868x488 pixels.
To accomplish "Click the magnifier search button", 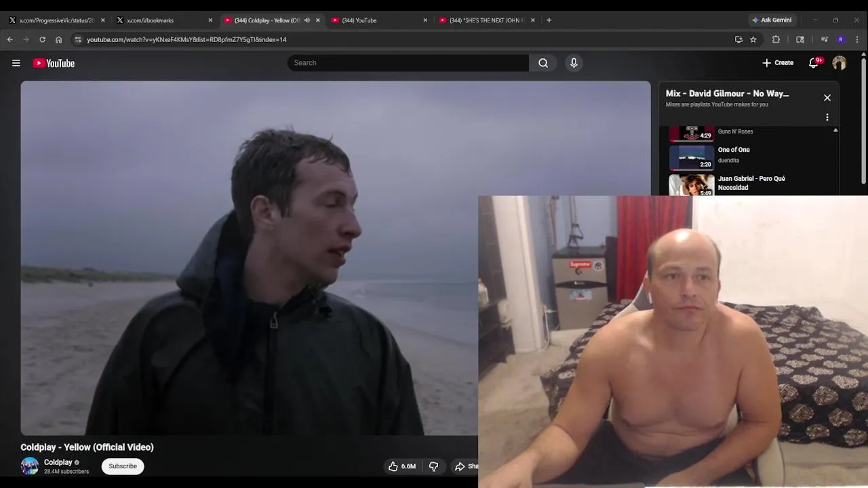I will [543, 63].
